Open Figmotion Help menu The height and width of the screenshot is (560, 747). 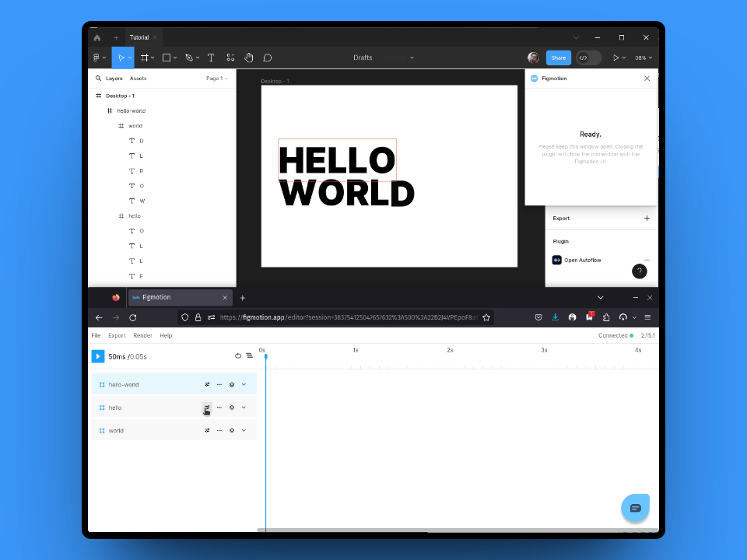point(166,336)
